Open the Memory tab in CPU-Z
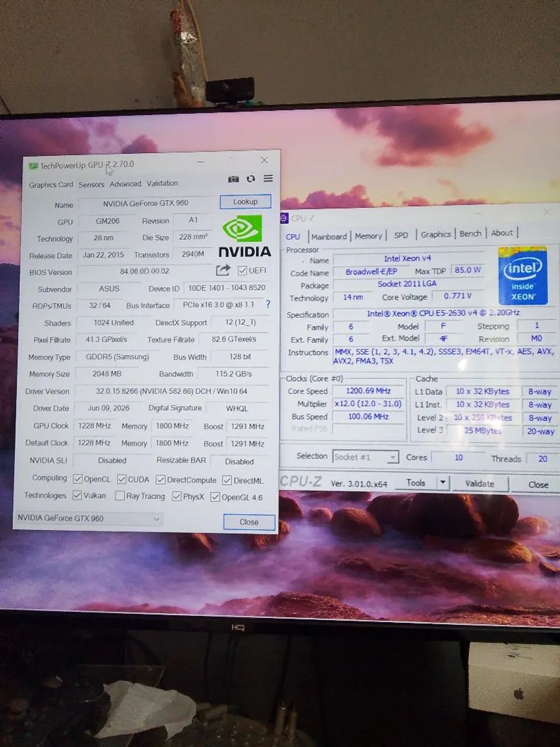560x747 pixels. coord(369,236)
